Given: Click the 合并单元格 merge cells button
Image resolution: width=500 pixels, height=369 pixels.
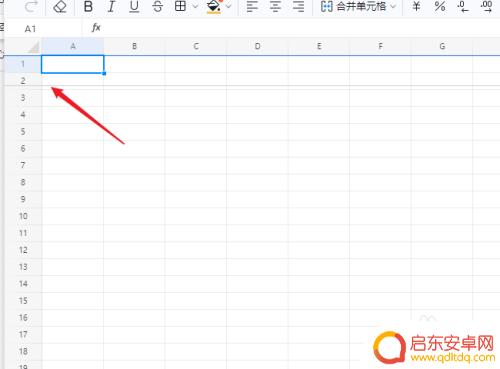Looking at the screenshot, I should pos(353,6).
